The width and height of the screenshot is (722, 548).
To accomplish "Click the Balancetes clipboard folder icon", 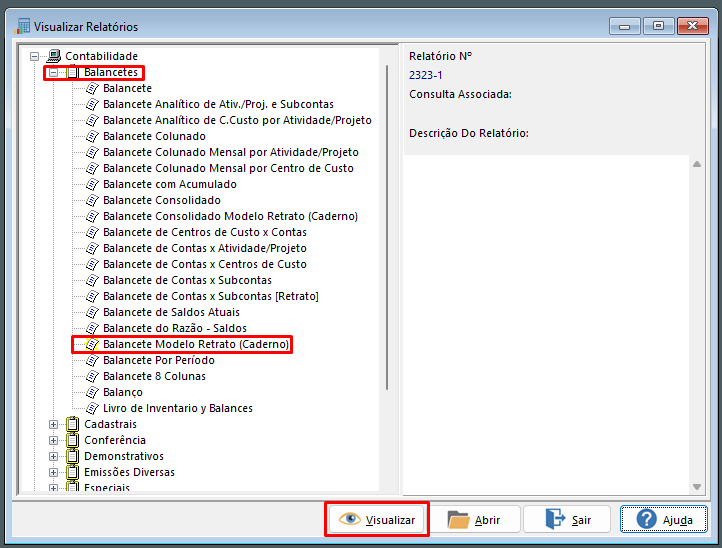I will 73,72.
